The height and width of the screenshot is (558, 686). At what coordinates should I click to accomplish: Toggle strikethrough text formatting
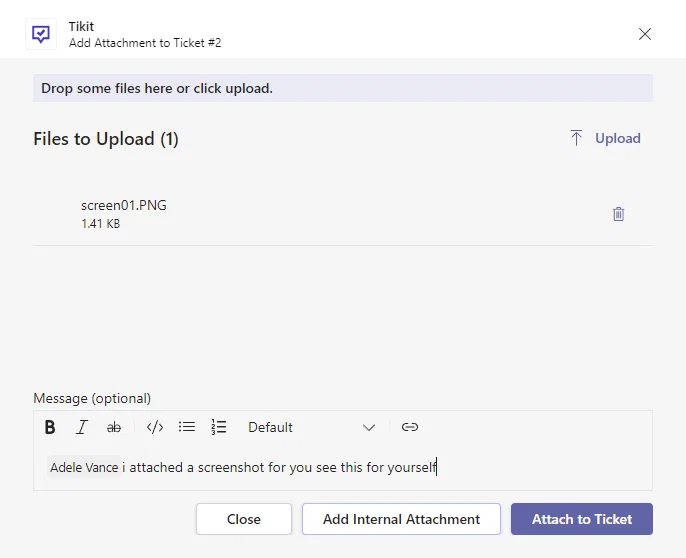pyautogui.click(x=114, y=427)
